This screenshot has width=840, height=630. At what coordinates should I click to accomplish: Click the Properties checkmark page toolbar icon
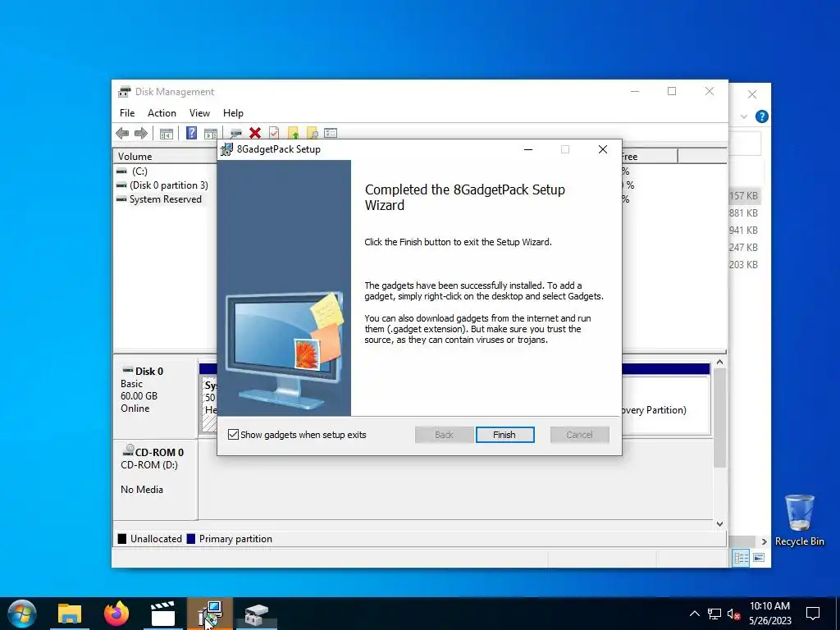pyautogui.click(x=274, y=134)
